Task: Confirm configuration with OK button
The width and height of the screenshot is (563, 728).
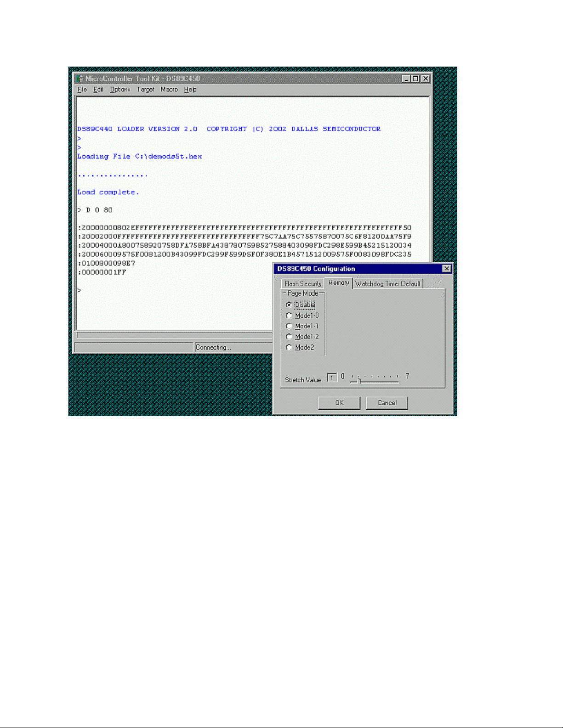Action: click(339, 403)
